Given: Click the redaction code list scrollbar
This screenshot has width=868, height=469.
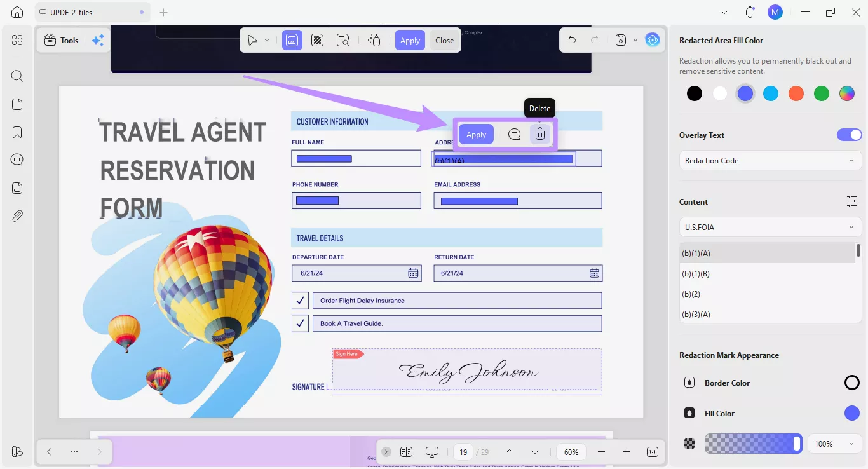Looking at the screenshot, I should click(858, 250).
